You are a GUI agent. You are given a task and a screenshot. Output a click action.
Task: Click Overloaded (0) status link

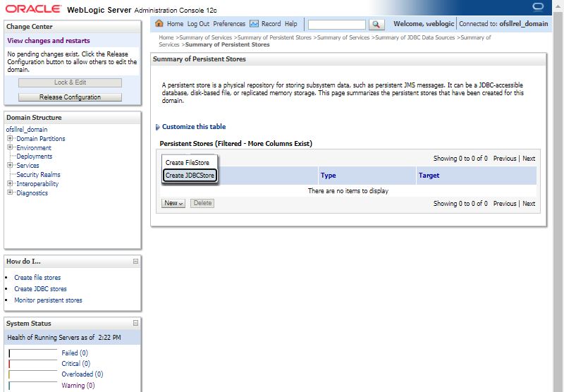click(82, 374)
